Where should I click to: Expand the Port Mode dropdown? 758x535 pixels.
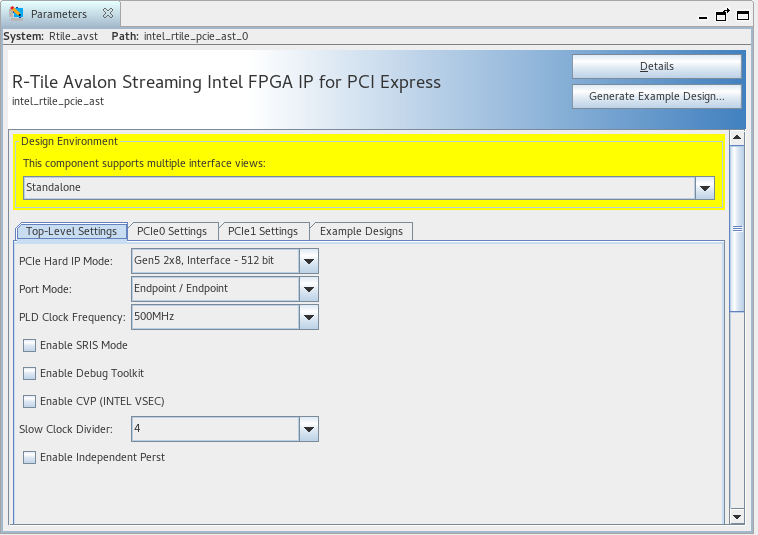pos(309,289)
